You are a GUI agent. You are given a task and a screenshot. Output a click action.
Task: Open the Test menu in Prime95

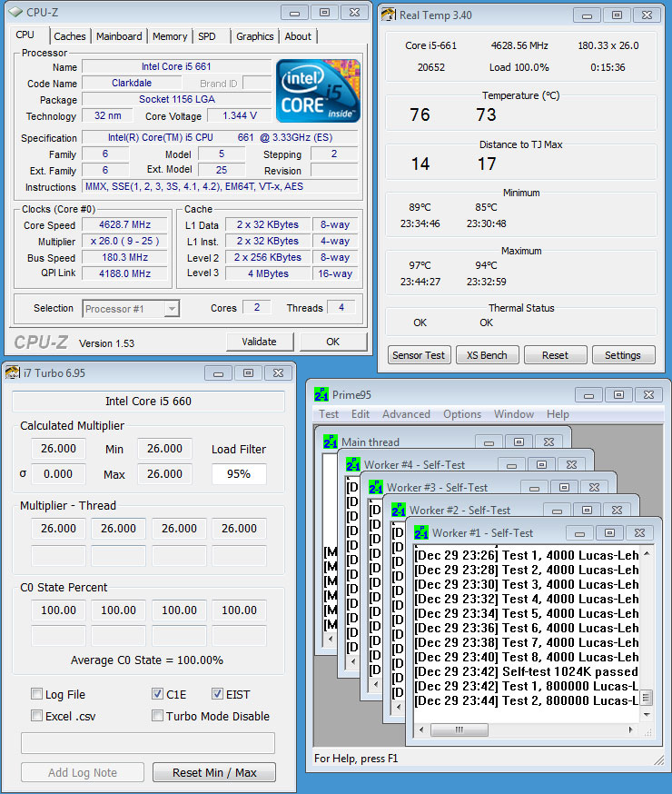(x=329, y=414)
